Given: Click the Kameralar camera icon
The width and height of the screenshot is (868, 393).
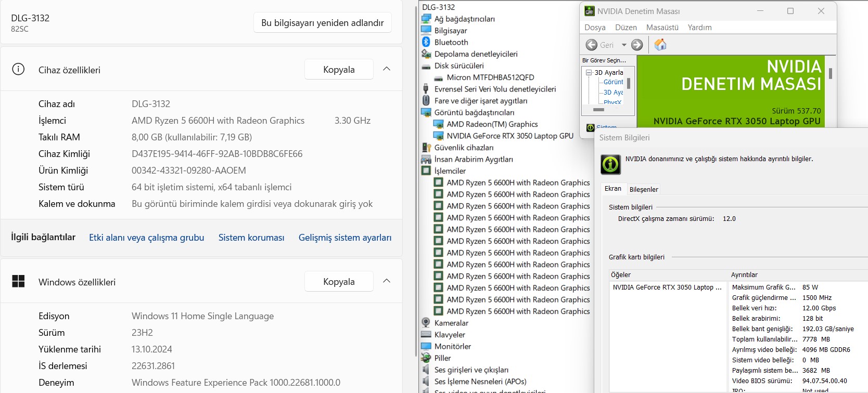Looking at the screenshot, I should click(x=426, y=323).
